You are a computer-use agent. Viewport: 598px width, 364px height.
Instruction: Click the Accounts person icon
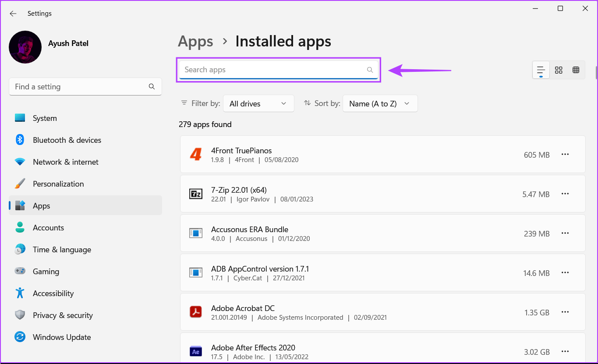point(20,227)
